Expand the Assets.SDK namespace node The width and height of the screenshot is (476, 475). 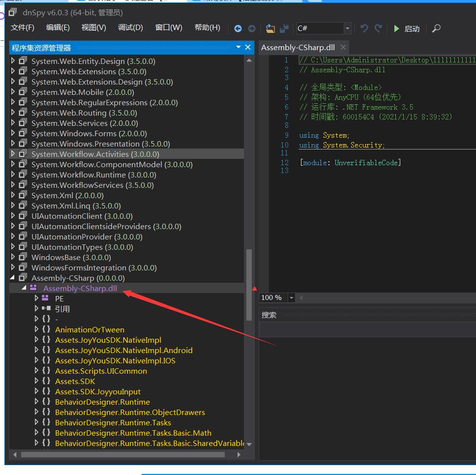36,381
